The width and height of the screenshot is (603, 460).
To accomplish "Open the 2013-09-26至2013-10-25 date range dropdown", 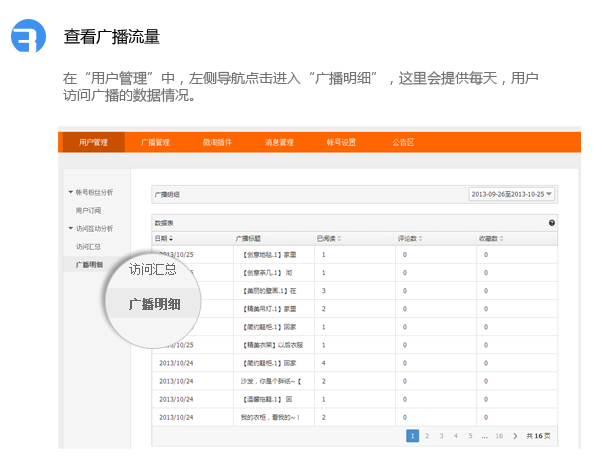I will [x=512, y=194].
